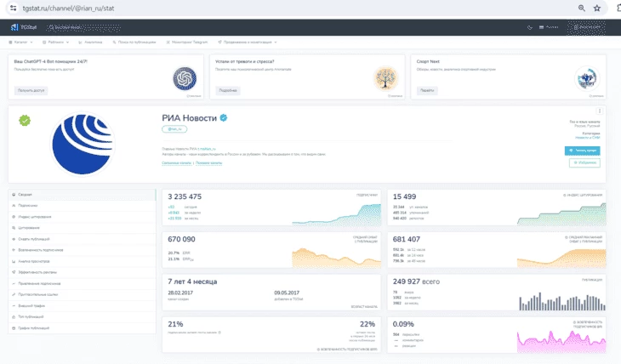The width and height of the screenshot is (621, 364).
Task: Click the blue verified checkmark next to РИА Новости
Action: point(224,117)
